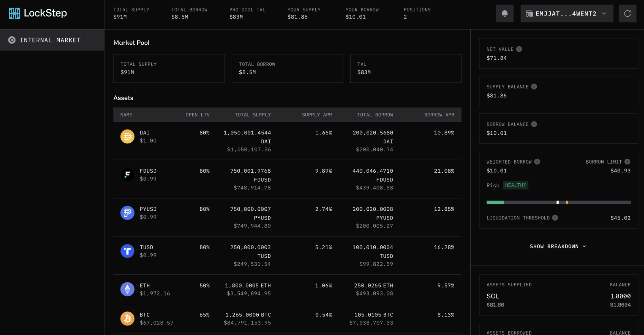Sort by Borrow APR column header
Screen dimensions: 644x335
click(x=439, y=115)
